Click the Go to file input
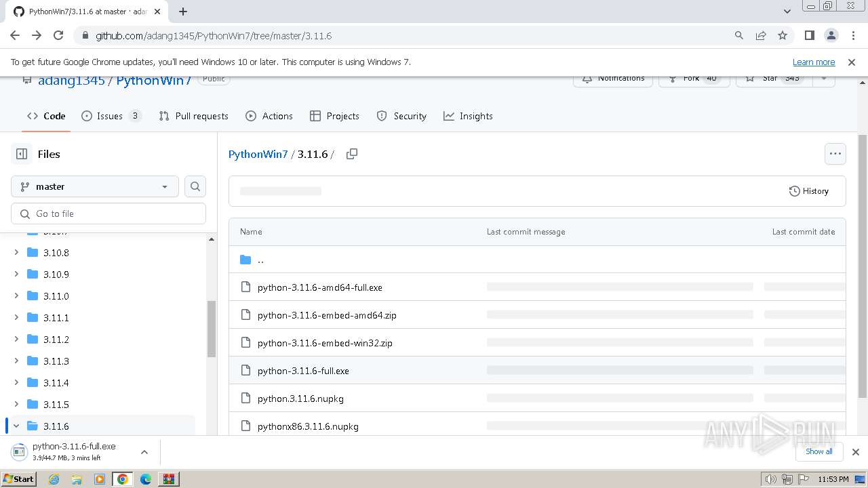This screenshot has height=488, width=868. pyautogui.click(x=108, y=213)
